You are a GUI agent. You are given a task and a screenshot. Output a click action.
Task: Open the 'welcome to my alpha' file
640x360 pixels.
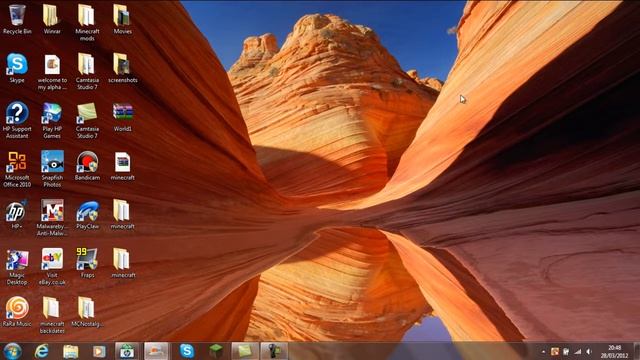tap(52, 72)
